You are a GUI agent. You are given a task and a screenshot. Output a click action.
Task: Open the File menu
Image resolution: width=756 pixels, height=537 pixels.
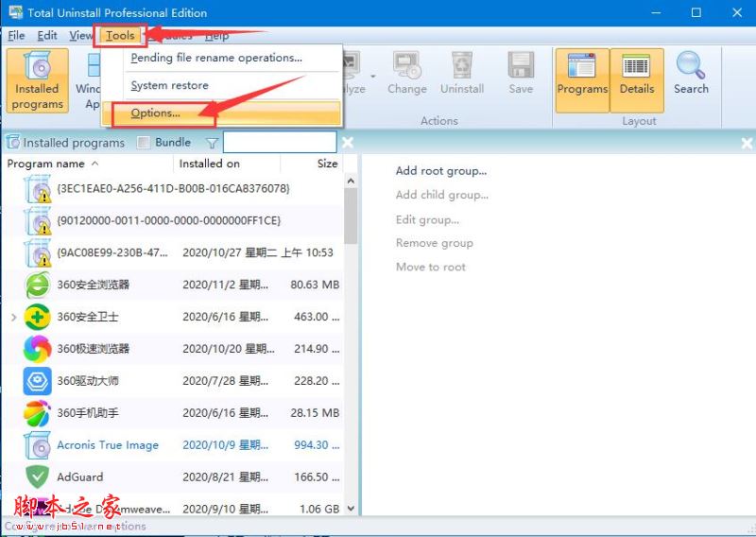16,36
